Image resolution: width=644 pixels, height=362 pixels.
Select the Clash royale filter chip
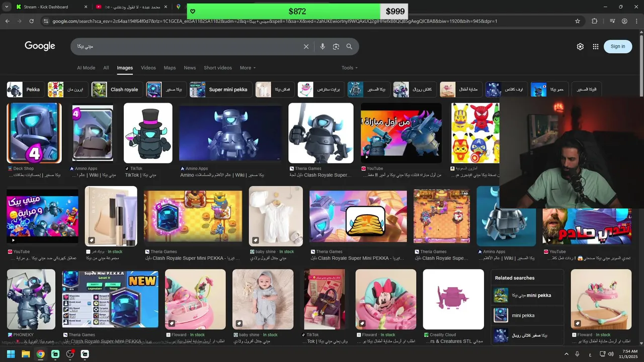tap(116, 89)
